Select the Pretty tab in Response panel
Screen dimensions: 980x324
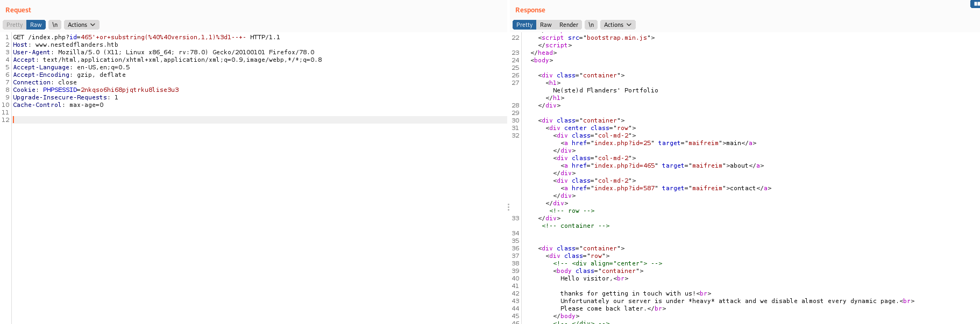click(x=524, y=25)
